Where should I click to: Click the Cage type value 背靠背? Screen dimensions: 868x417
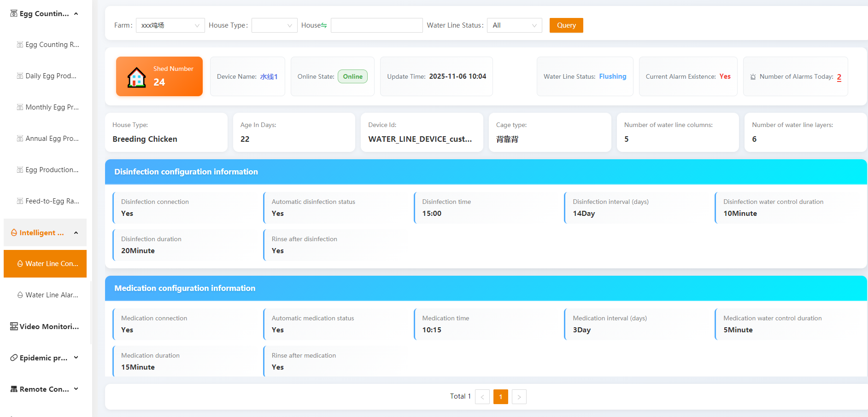[507, 139]
